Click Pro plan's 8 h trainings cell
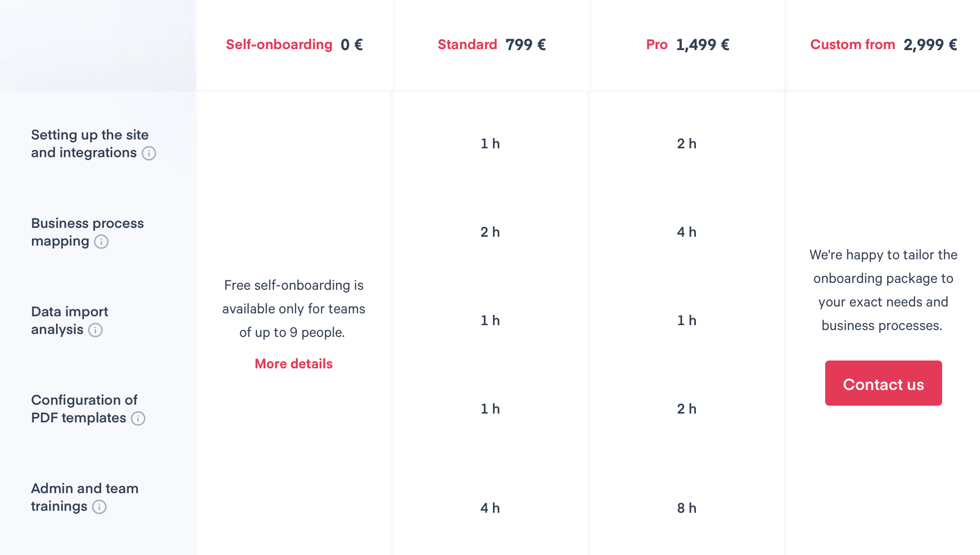Screen dimensions: 980x555 pyautogui.click(x=687, y=508)
